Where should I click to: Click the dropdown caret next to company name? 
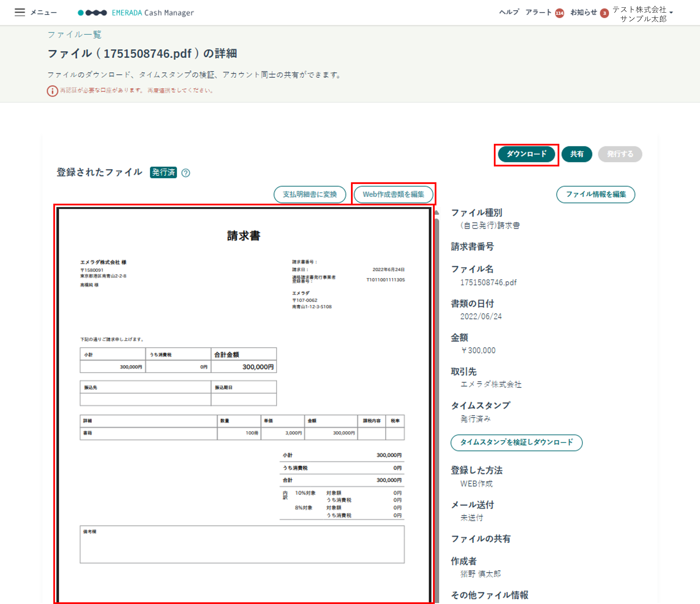pos(671,12)
